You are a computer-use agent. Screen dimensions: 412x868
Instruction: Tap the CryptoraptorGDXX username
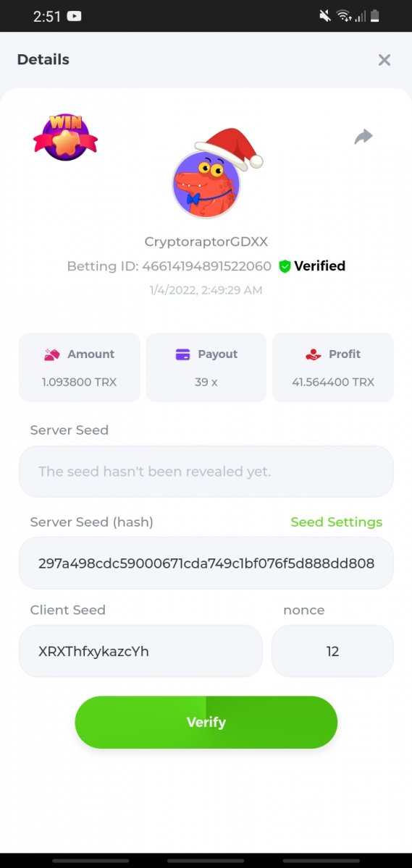206,242
